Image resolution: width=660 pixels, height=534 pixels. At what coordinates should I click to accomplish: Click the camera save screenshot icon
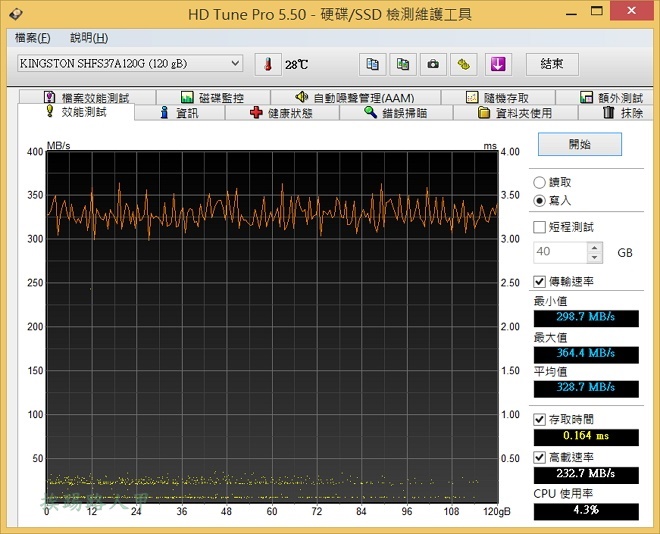click(x=433, y=64)
